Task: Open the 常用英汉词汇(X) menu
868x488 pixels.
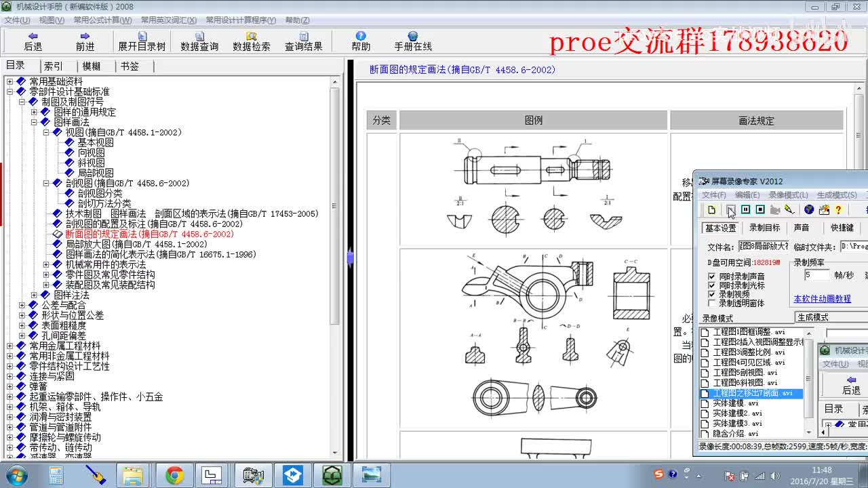Action: [x=168, y=20]
